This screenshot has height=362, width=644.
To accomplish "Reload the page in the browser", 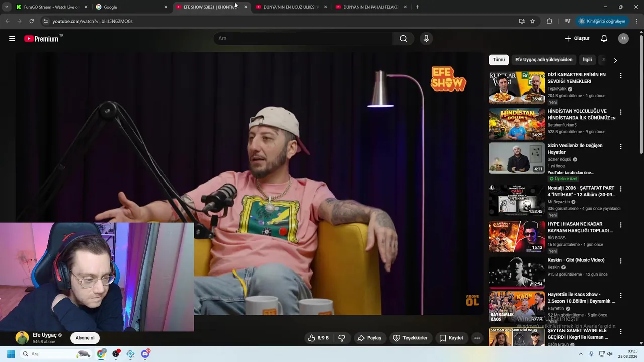I will click(31, 21).
